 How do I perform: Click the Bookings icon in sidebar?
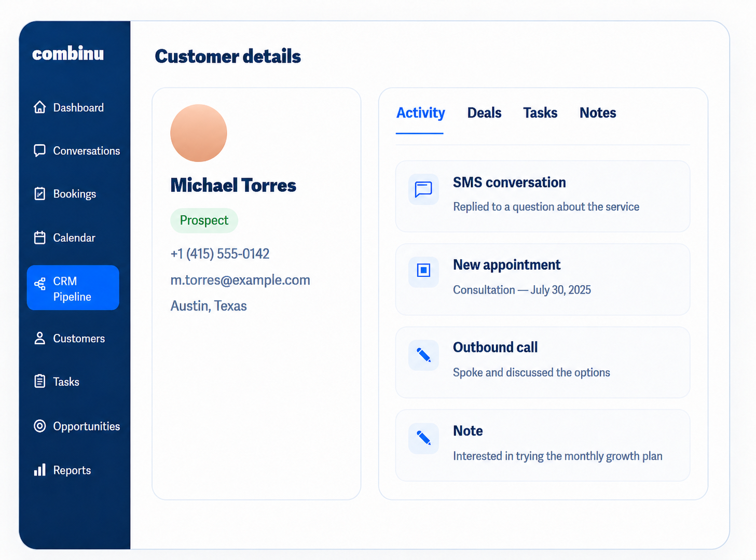coord(39,194)
